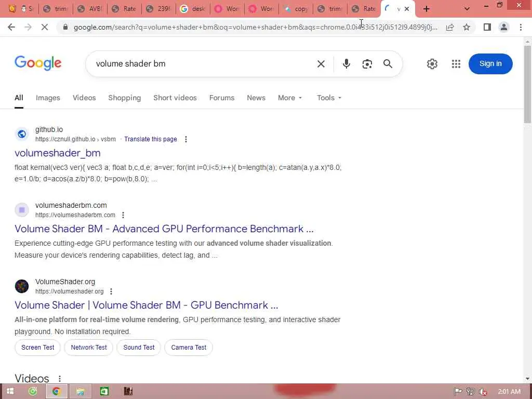Viewport: 532px width, 399px height.
Task: Open the network tray icon
Action: tap(470, 392)
